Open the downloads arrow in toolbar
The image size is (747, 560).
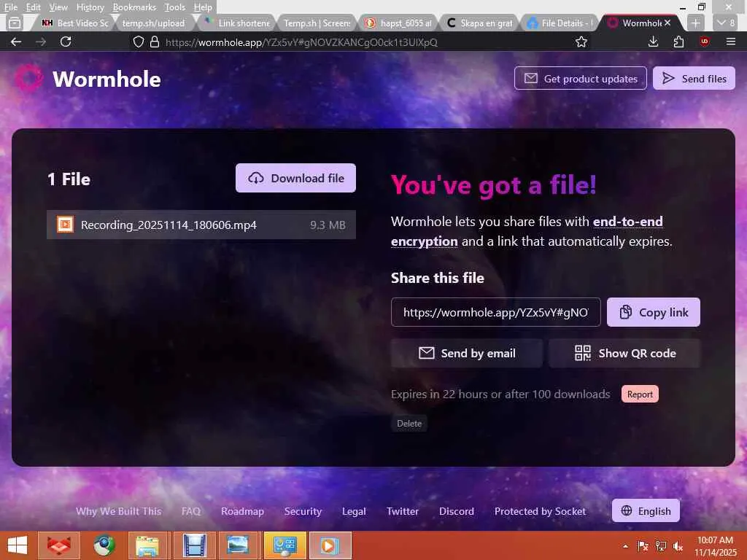pyautogui.click(x=653, y=42)
